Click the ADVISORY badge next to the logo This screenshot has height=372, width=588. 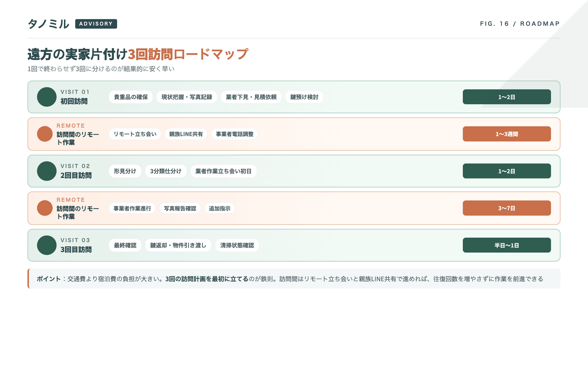[x=96, y=24]
